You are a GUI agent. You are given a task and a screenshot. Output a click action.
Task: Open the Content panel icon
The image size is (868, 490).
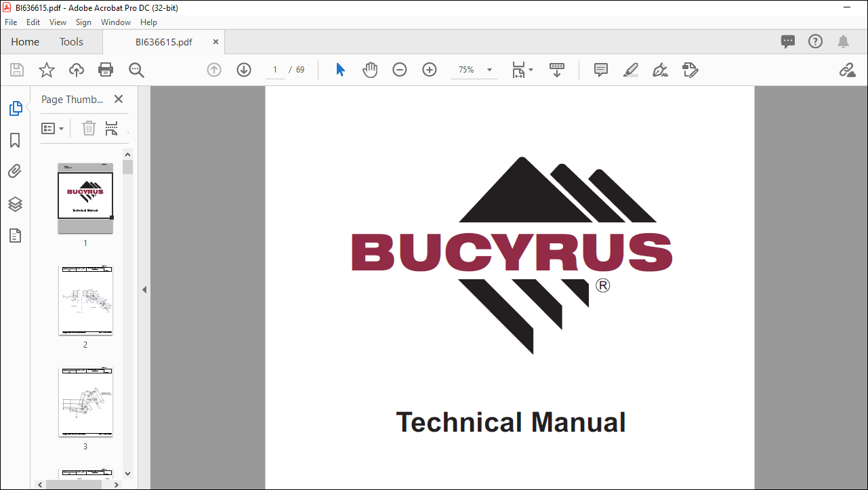click(15, 235)
